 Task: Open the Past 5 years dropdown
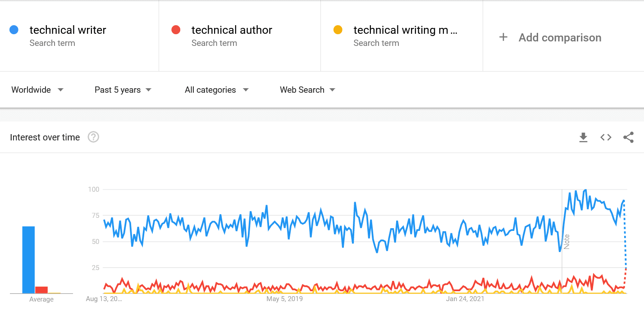123,90
